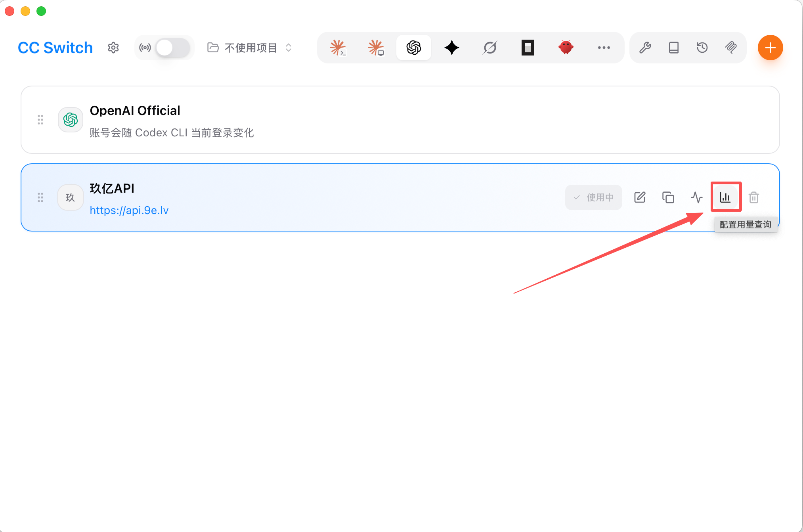The image size is (803, 532).
Task: Select the crossed-circle app tab
Action: 490,48
